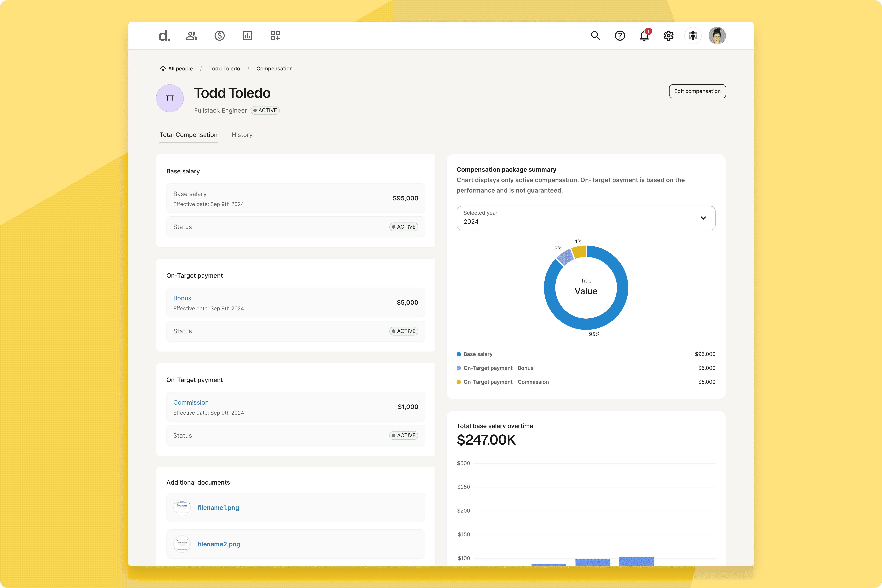Click the $95.000 legend value
The height and width of the screenshot is (588, 882).
(x=705, y=354)
